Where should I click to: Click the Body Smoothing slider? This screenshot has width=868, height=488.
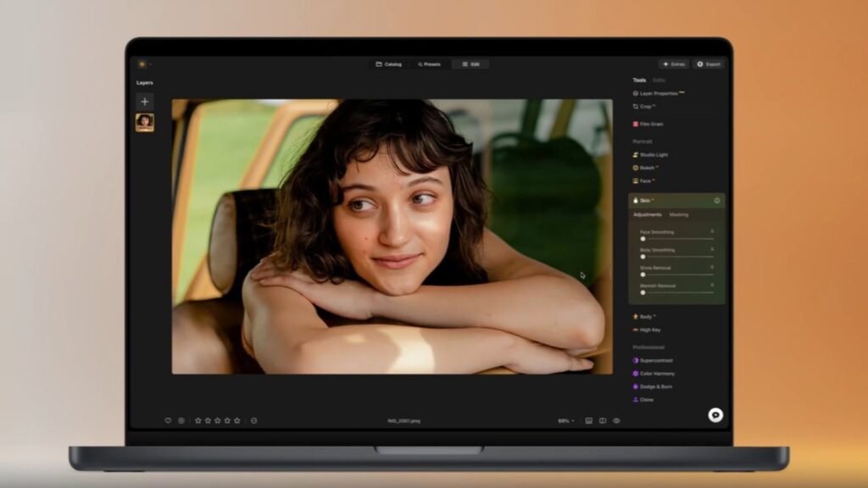tap(677, 257)
